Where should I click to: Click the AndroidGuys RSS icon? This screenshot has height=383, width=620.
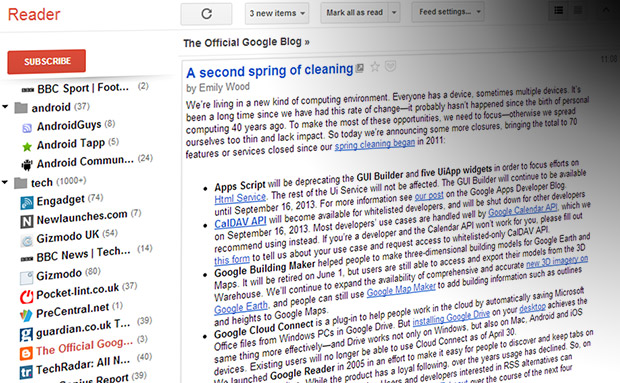click(x=27, y=128)
